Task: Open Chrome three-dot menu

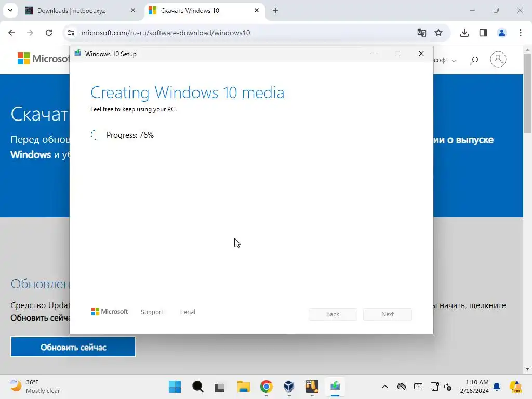Action: 521,33
